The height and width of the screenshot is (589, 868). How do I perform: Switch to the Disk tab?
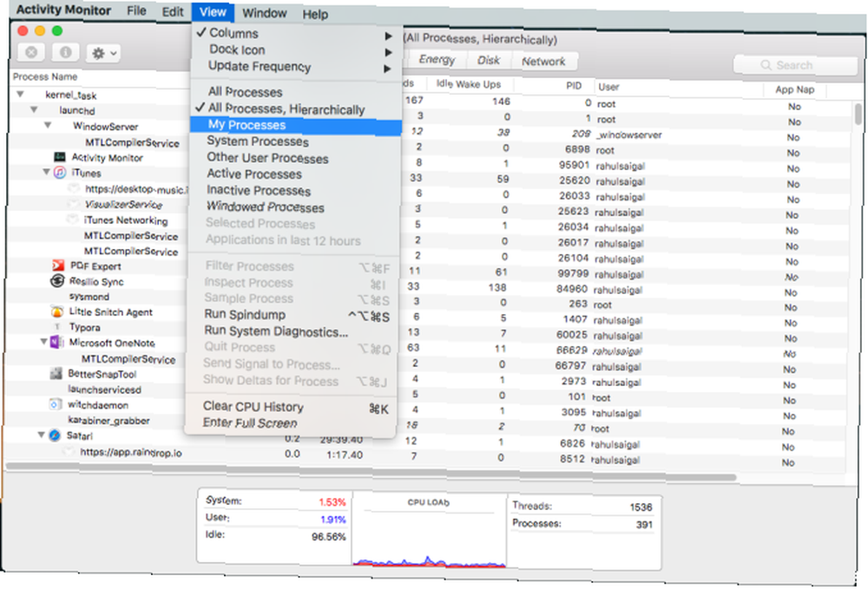click(x=489, y=60)
